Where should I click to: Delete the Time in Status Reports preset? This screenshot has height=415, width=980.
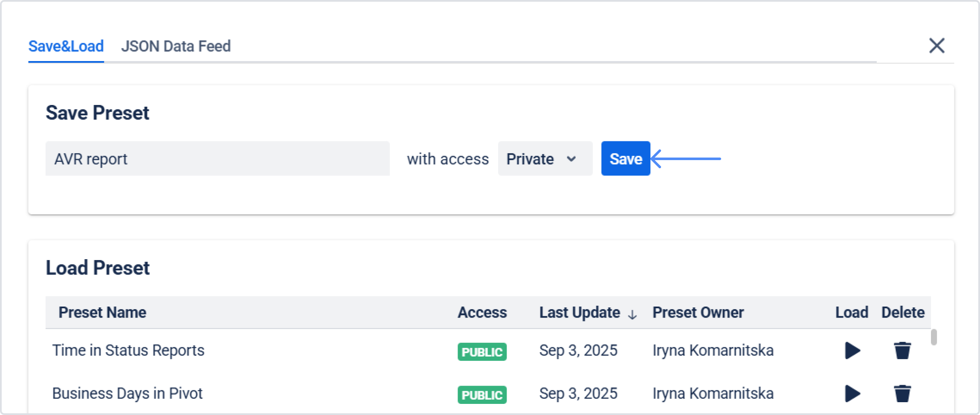[902, 351]
